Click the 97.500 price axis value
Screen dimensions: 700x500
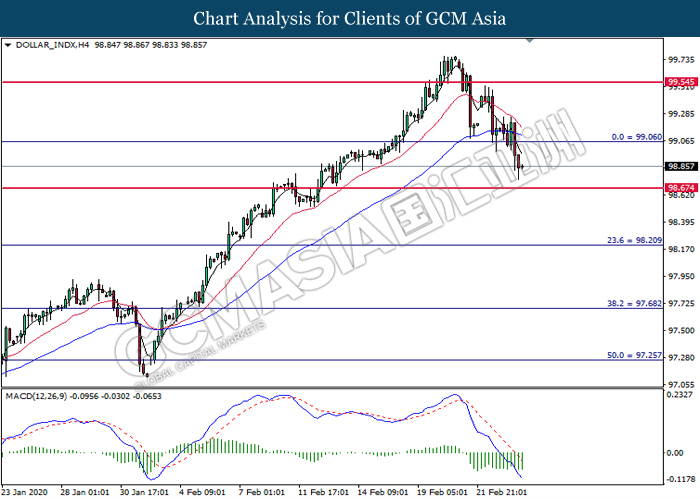pyautogui.click(x=681, y=330)
